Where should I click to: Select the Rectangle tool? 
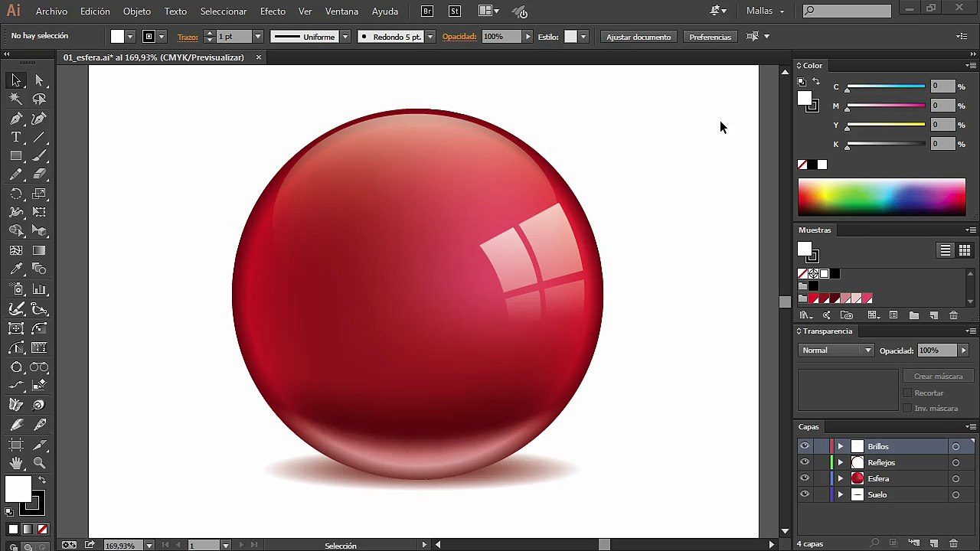point(16,155)
